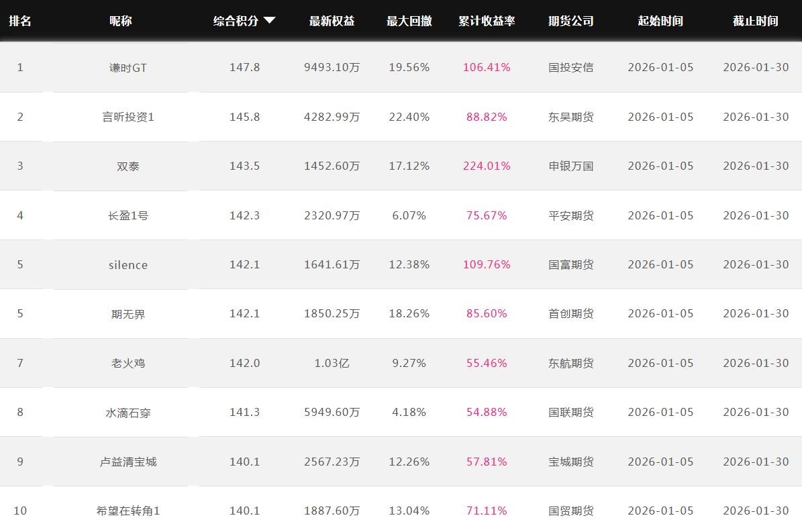Image resolution: width=802 pixels, height=532 pixels.
Task: Click the 昵称 column header
Action: click(x=121, y=21)
